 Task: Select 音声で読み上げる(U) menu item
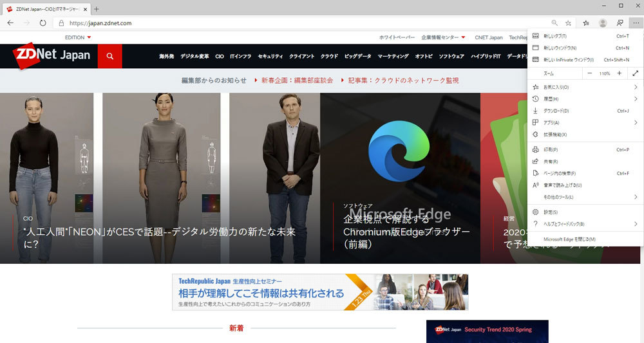[x=585, y=185]
